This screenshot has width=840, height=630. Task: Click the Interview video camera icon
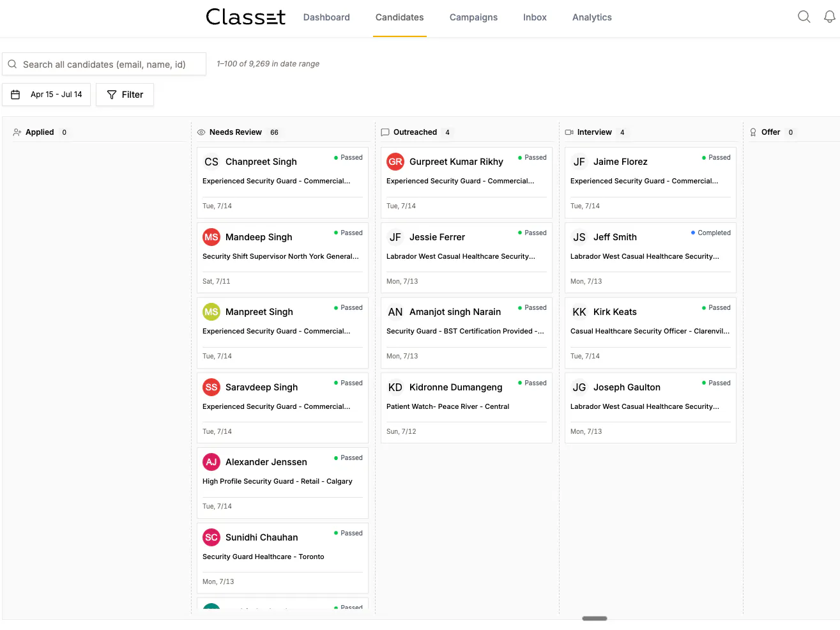[x=569, y=132]
